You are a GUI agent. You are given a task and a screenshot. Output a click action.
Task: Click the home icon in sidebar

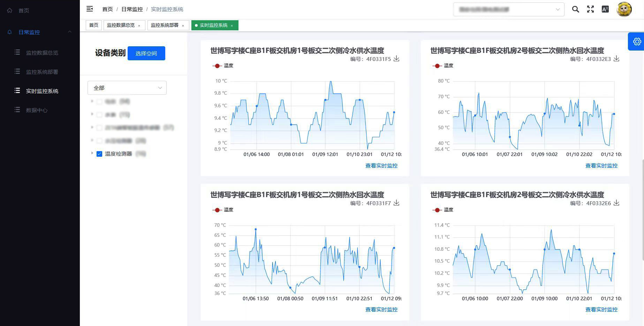pyautogui.click(x=10, y=10)
